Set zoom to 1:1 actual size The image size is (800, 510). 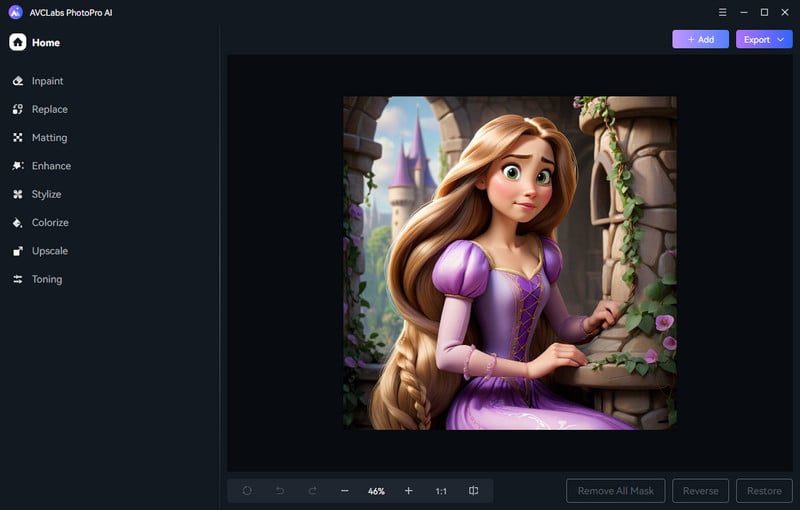tap(441, 491)
